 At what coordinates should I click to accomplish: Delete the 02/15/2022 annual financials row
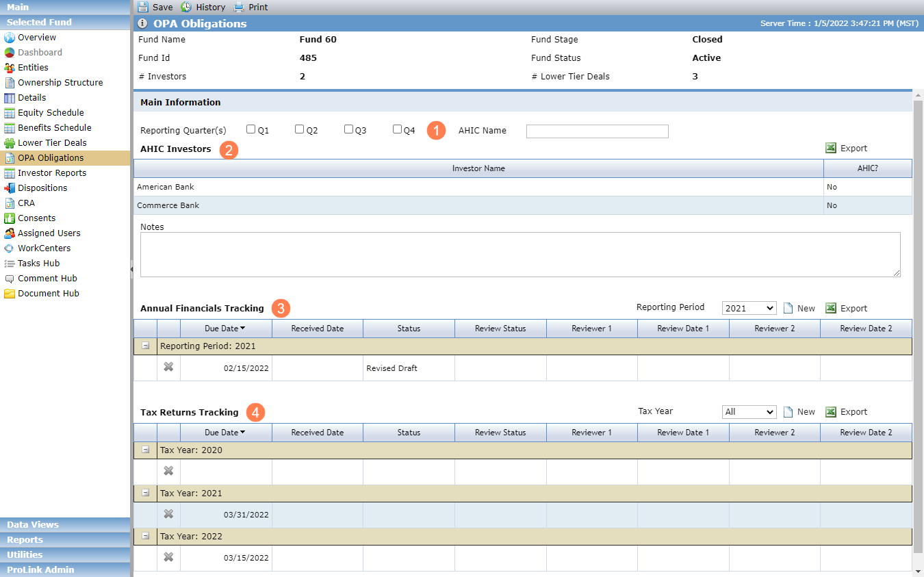coord(168,368)
